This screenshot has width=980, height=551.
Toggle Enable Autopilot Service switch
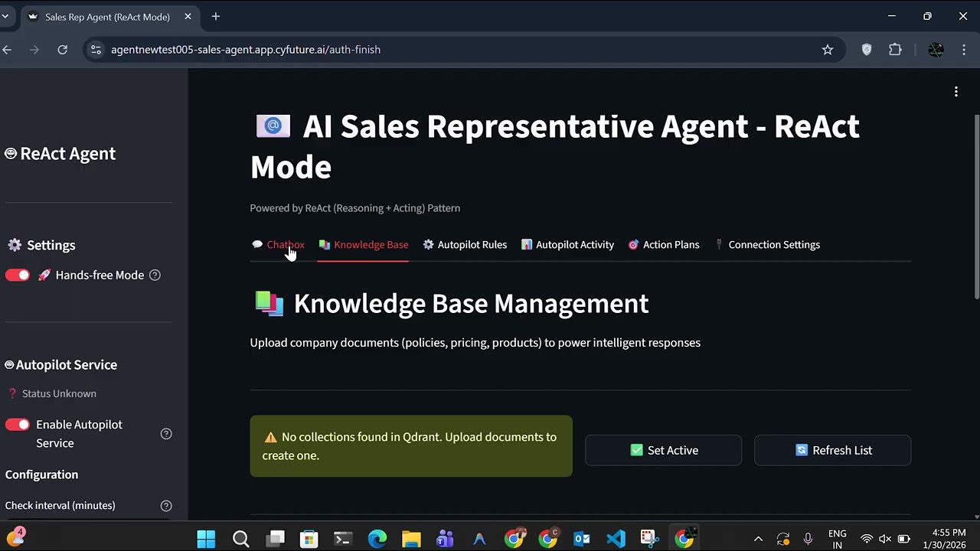pyautogui.click(x=18, y=425)
